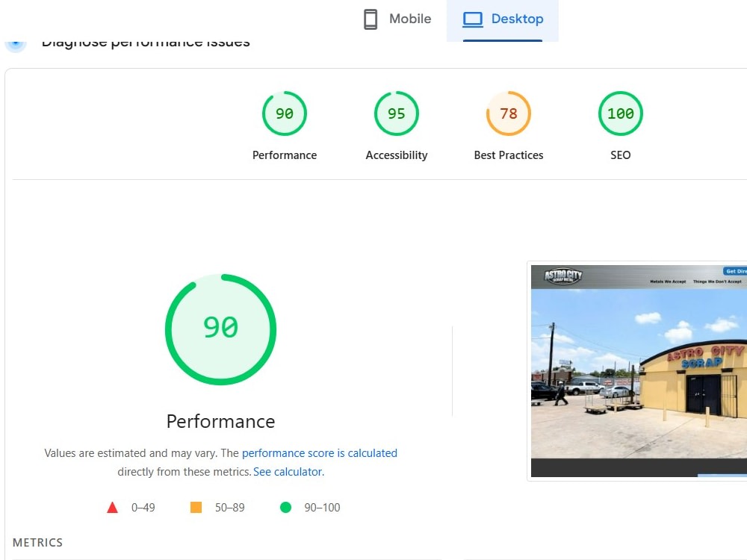The height and width of the screenshot is (560, 747).
Task: Click the red triangle 0–49 legend icon
Action: [x=113, y=508]
